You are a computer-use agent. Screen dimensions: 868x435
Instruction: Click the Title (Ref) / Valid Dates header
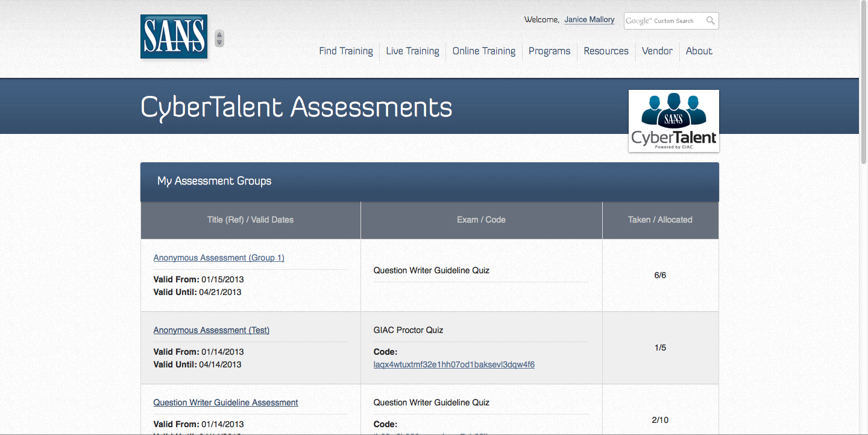coord(250,220)
